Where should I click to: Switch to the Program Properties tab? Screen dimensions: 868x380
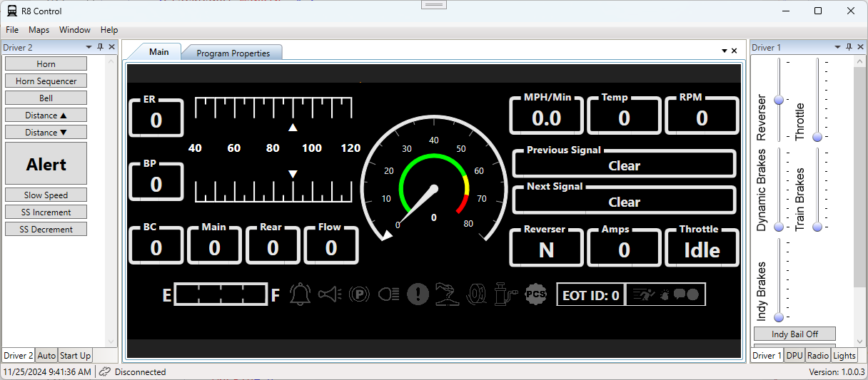[233, 53]
